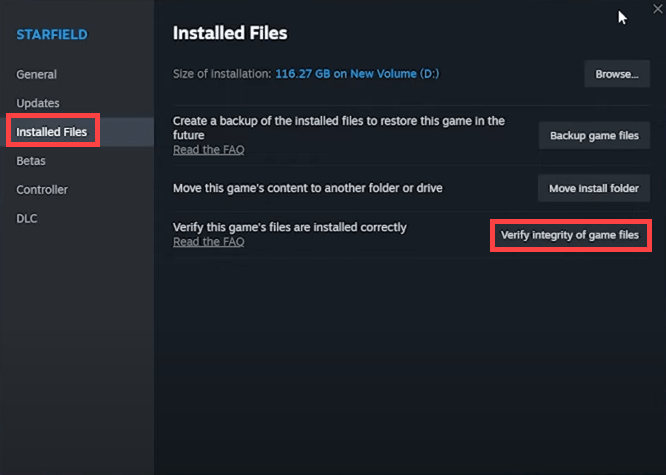
Task: Switch to the Updates tab
Action: tap(38, 103)
